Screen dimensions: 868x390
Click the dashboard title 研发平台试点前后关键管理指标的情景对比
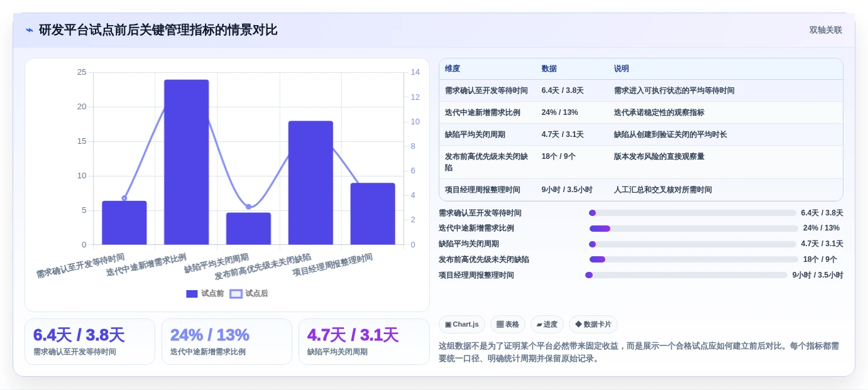coord(158,30)
